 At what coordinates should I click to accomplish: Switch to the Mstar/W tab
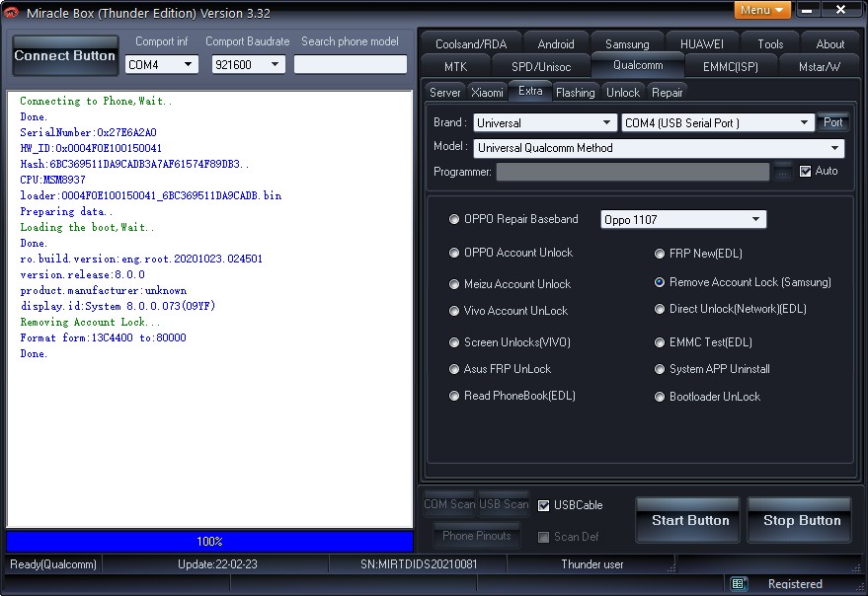coord(819,66)
